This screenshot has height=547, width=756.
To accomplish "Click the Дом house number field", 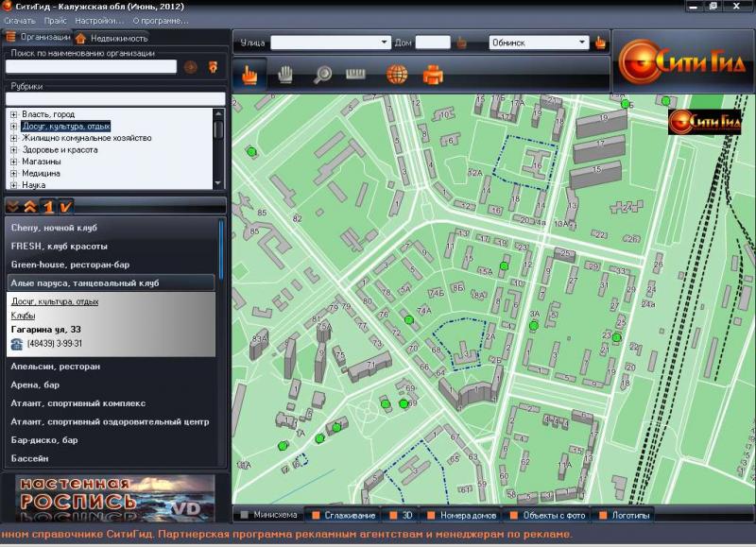I will (x=433, y=43).
